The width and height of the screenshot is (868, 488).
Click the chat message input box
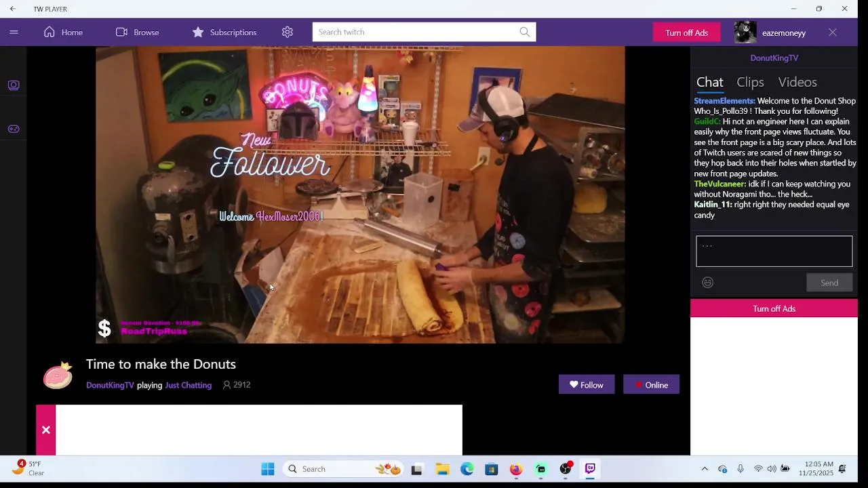point(774,251)
